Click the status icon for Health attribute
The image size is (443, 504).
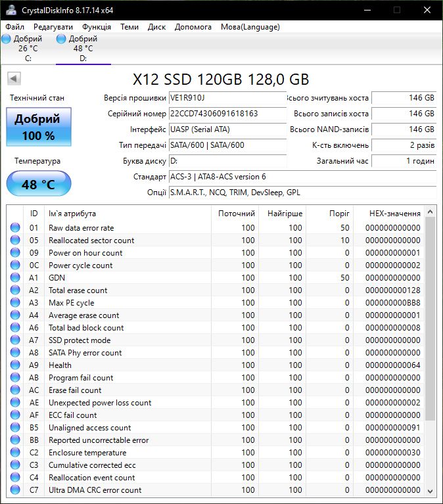tap(15, 365)
